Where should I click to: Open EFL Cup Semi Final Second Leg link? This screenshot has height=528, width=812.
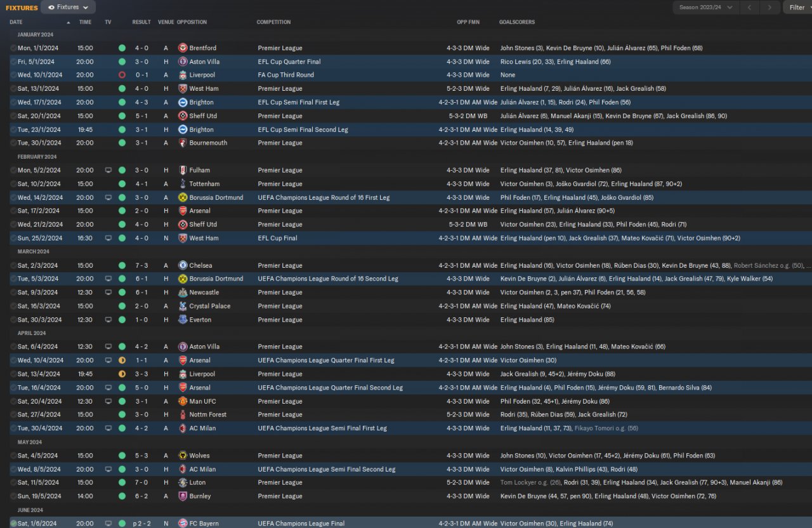(303, 129)
